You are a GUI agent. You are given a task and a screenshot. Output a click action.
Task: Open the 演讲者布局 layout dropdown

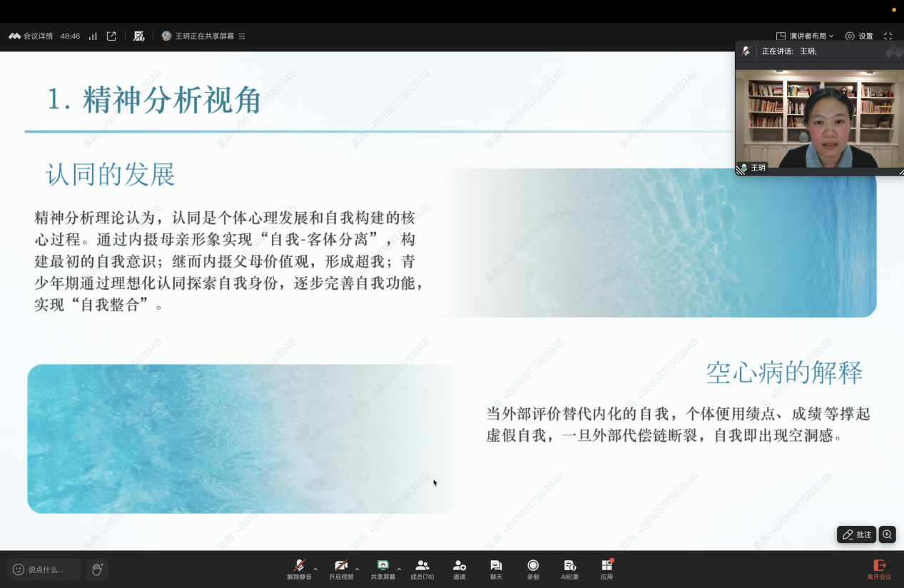pyautogui.click(x=805, y=36)
